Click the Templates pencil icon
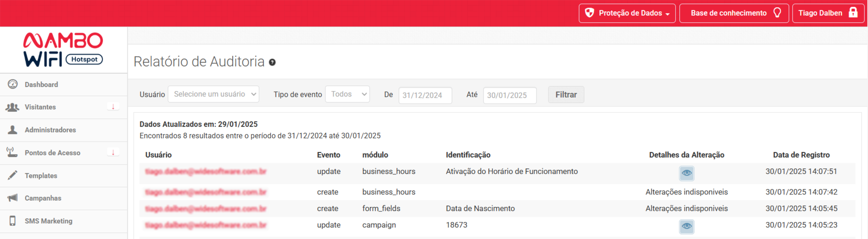Image resolution: width=868 pixels, height=239 pixels. tap(12, 175)
